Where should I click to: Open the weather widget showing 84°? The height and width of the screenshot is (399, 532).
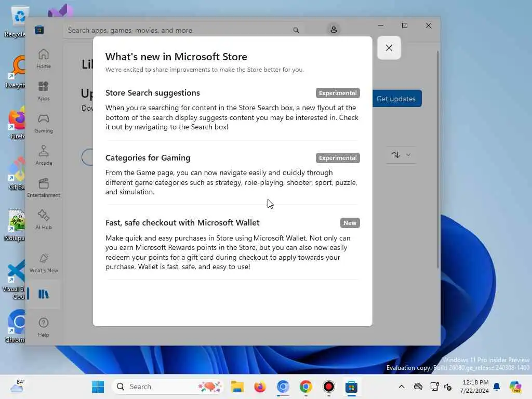(x=18, y=387)
